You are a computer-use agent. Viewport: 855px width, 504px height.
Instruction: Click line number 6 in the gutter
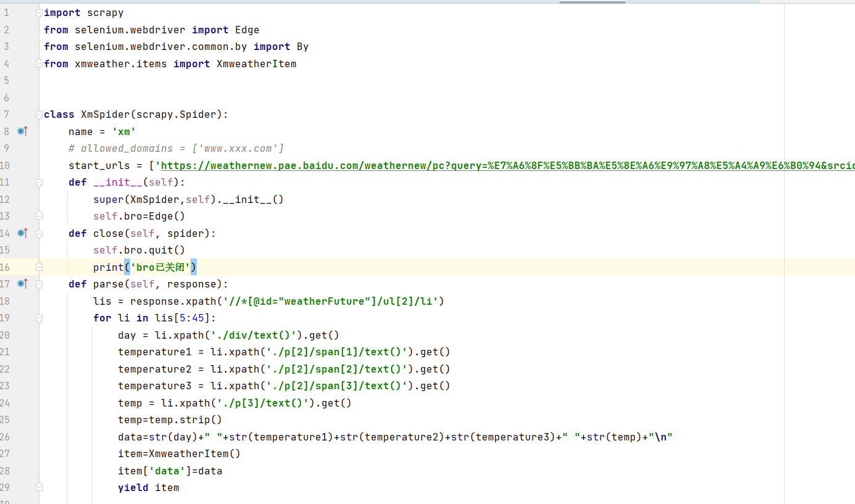coord(6,97)
